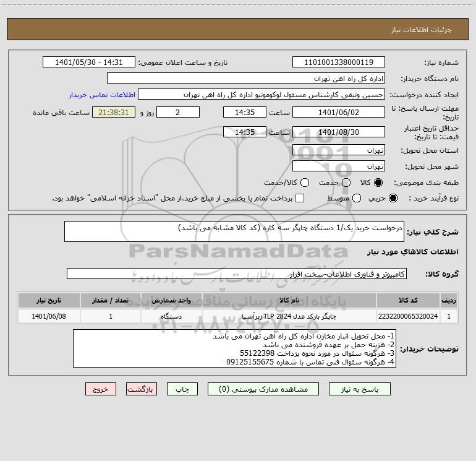Click the quantity cell showing 1
The height and width of the screenshot is (461, 476).
111,316
